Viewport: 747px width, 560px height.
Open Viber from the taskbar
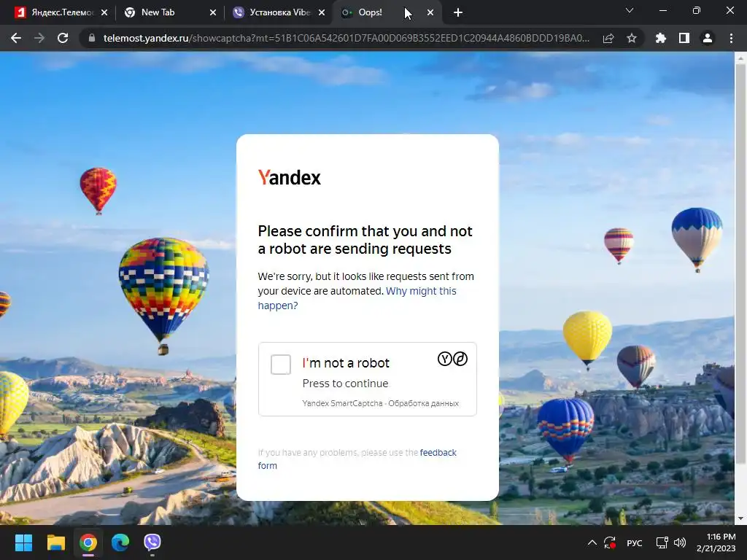(x=152, y=542)
